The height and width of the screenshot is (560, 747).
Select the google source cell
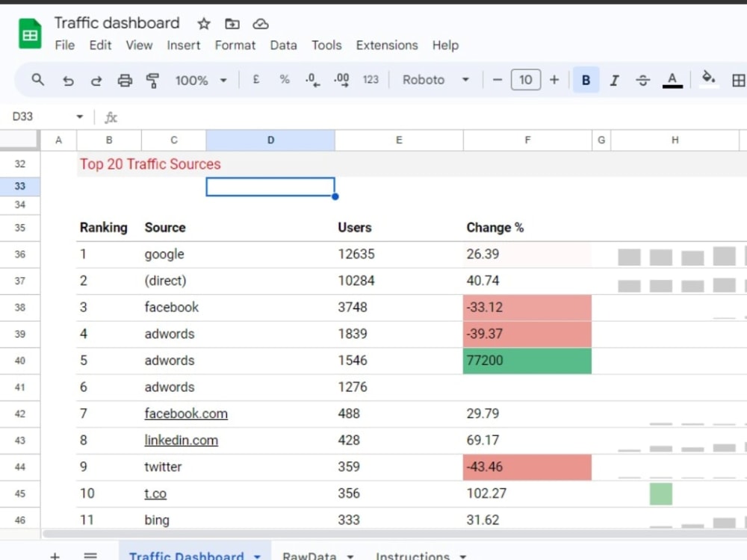point(239,255)
